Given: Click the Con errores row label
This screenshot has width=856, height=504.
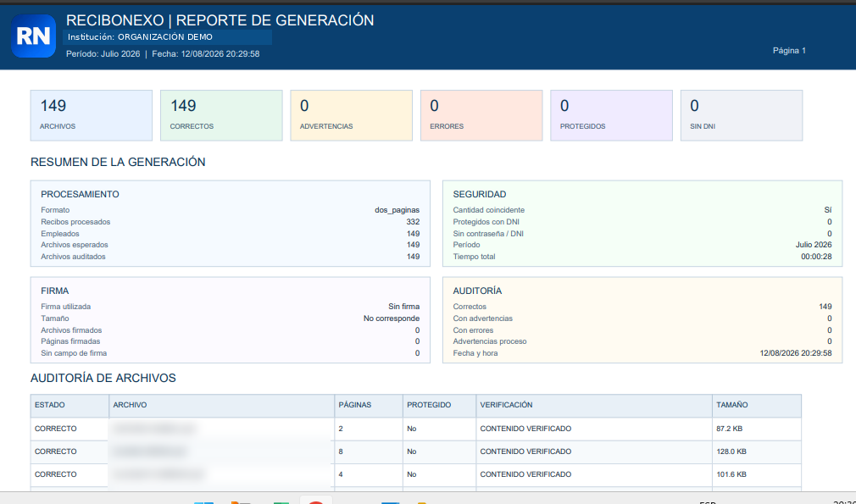Looking at the screenshot, I should [x=473, y=330].
